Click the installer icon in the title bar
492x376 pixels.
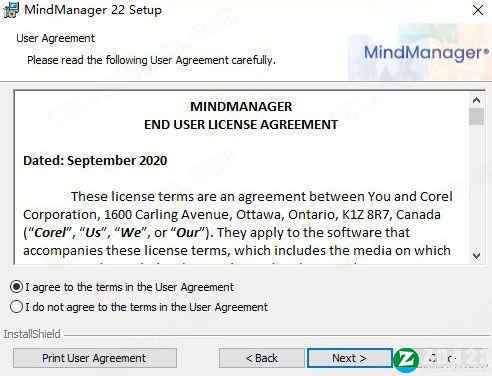click(x=11, y=10)
